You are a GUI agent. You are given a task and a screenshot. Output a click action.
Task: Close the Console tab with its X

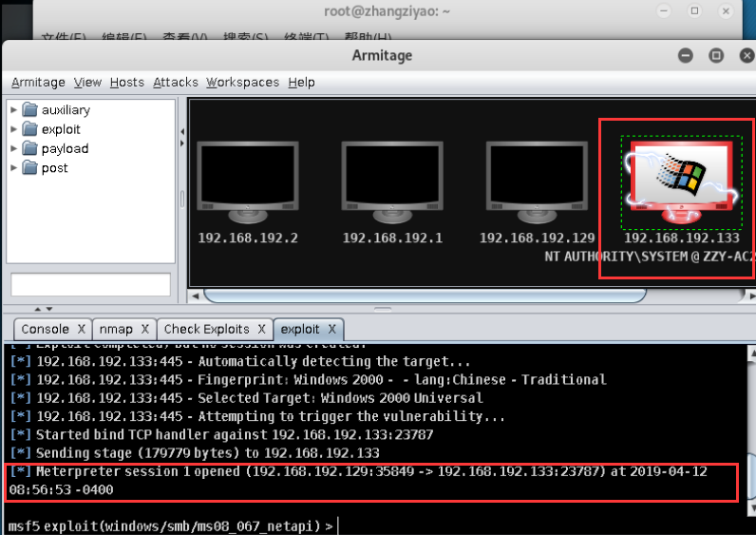pos(82,329)
